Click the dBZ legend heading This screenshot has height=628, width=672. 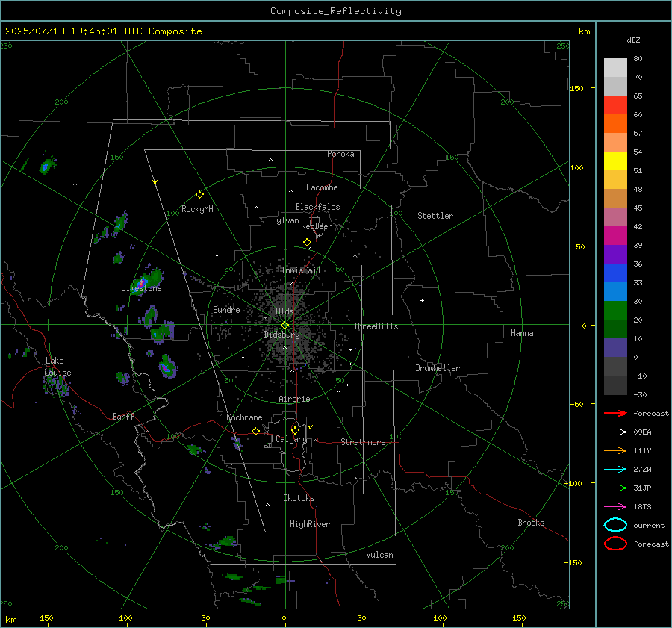pyautogui.click(x=633, y=40)
